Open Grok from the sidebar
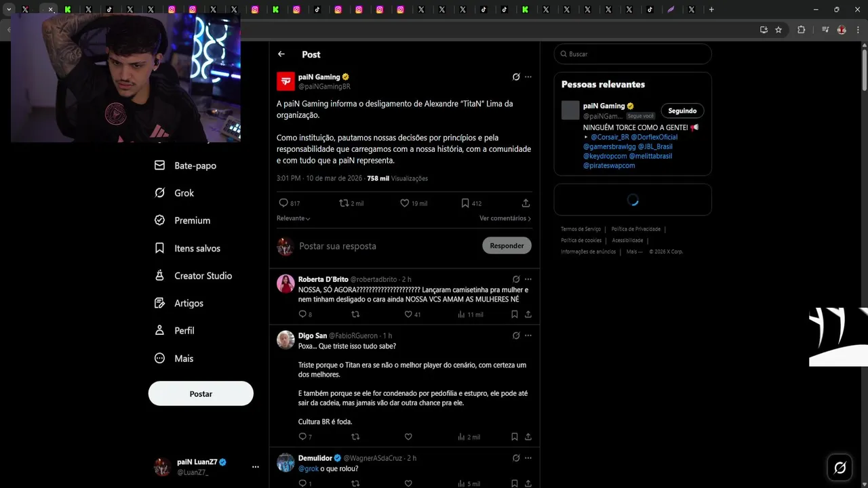868x488 pixels. tap(174, 193)
